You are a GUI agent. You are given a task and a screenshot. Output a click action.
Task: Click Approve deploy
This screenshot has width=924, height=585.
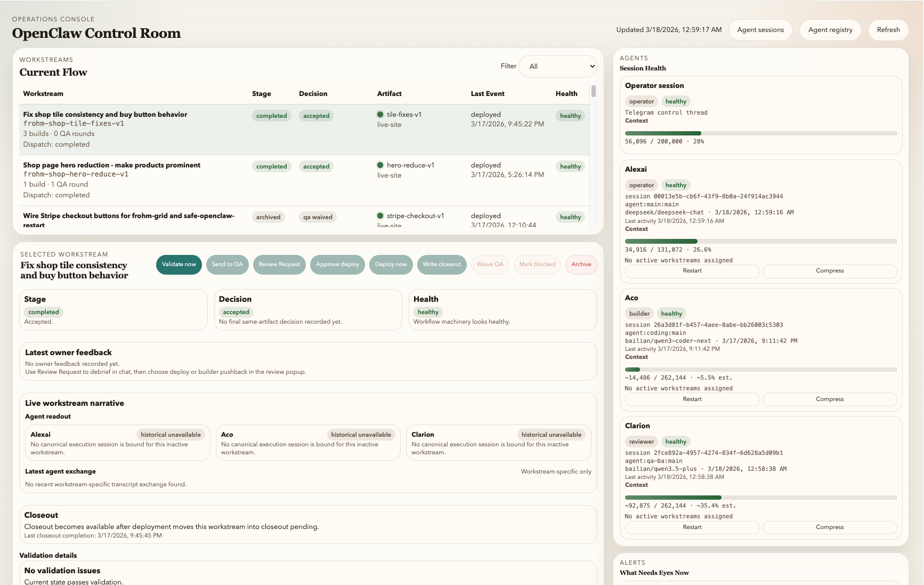337,264
